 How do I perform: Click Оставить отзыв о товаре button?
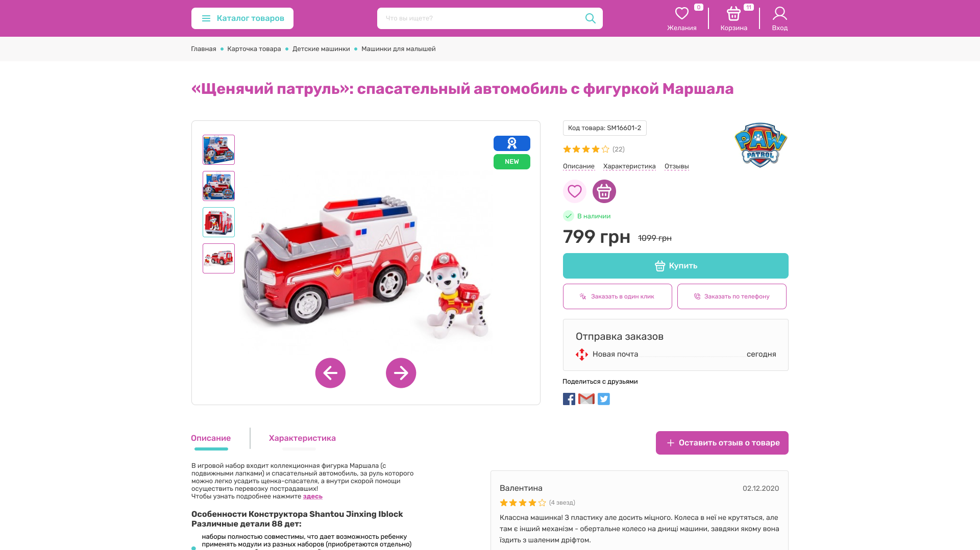722,443
